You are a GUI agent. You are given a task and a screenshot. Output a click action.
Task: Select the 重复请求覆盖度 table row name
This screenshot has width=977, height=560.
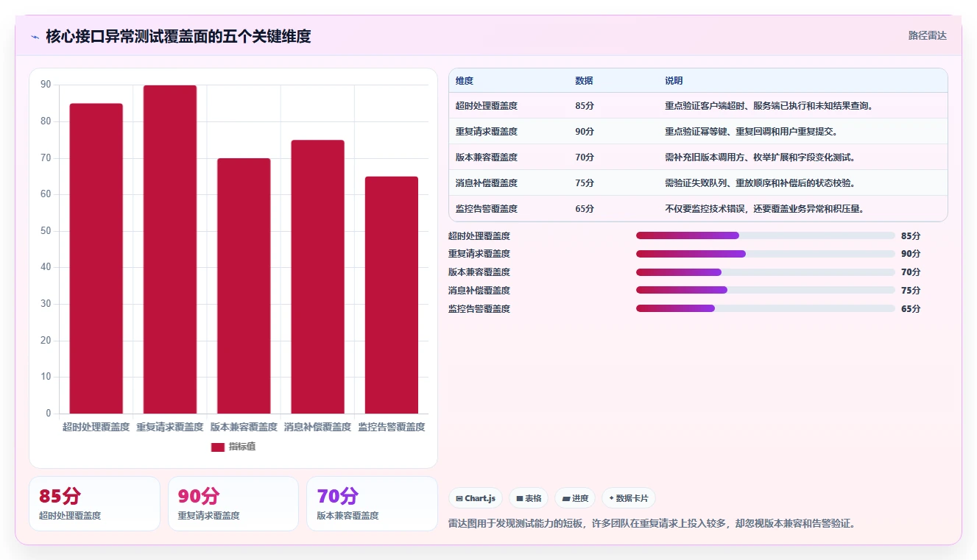pyautogui.click(x=487, y=132)
